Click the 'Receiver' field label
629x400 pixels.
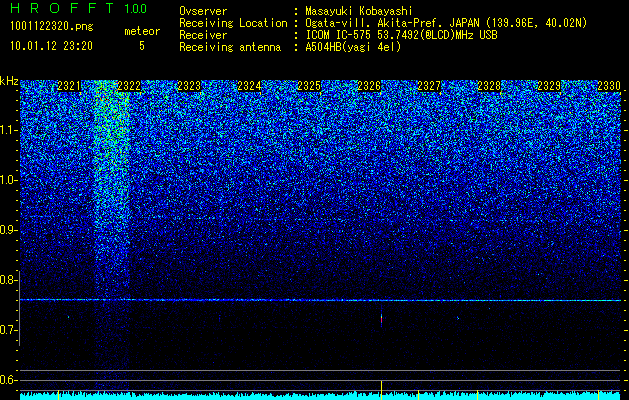[203, 35]
